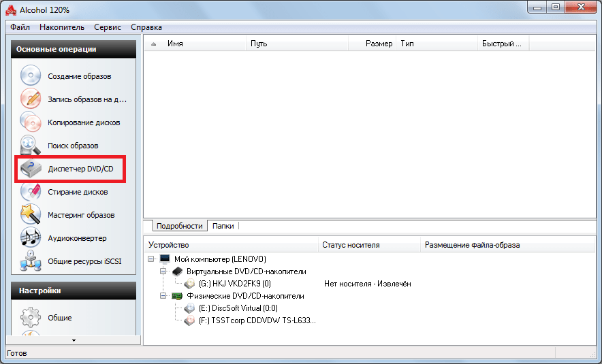602x364 pixels.
Task: Open the Файл menu
Action: [20, 27]
